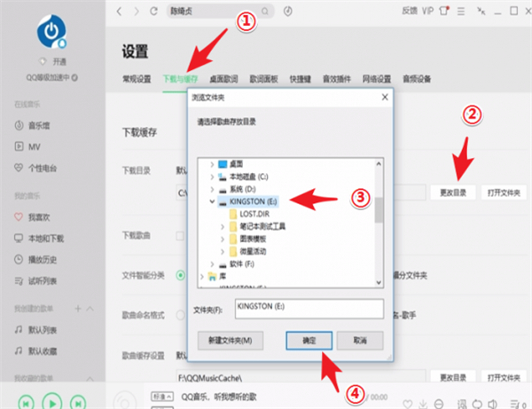Screen dimensions: 532x409
Task: Open the 标准 quality dropdown
Action: (x=162, y=397)
